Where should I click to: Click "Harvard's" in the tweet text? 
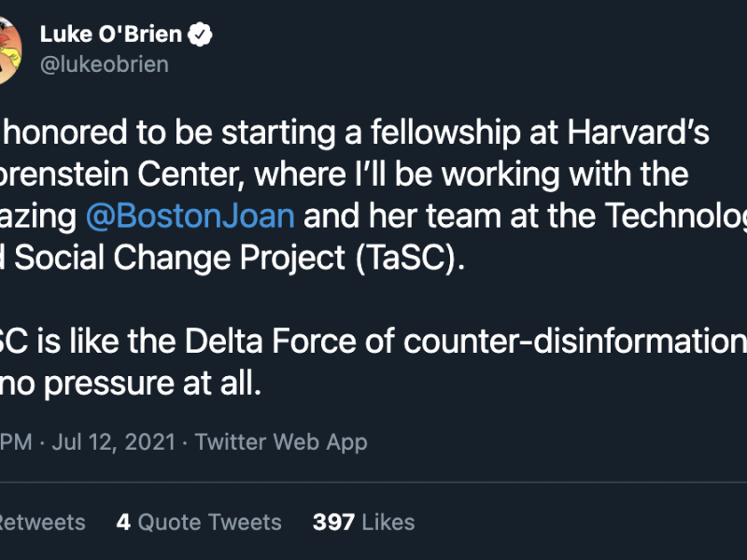click(x=639, y=131)
